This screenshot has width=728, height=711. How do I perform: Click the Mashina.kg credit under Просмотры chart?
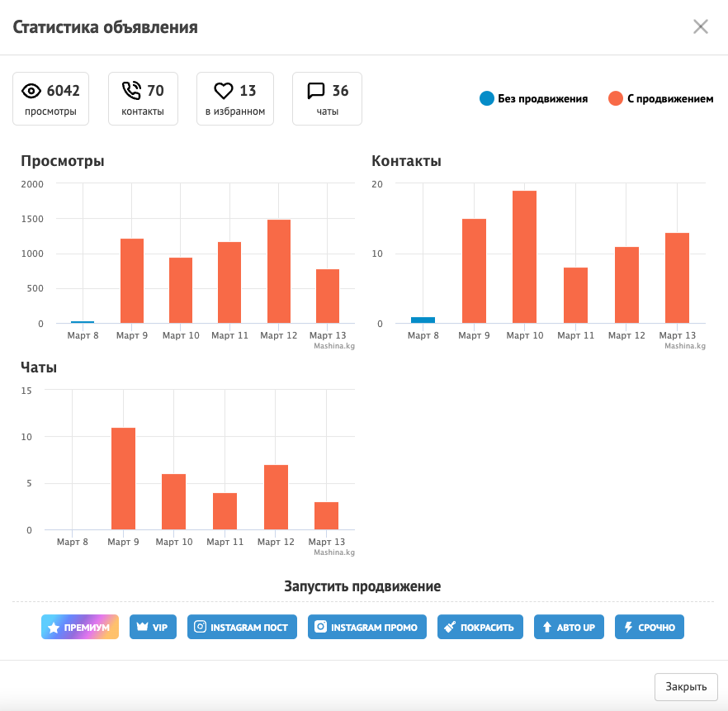(334, 346)
